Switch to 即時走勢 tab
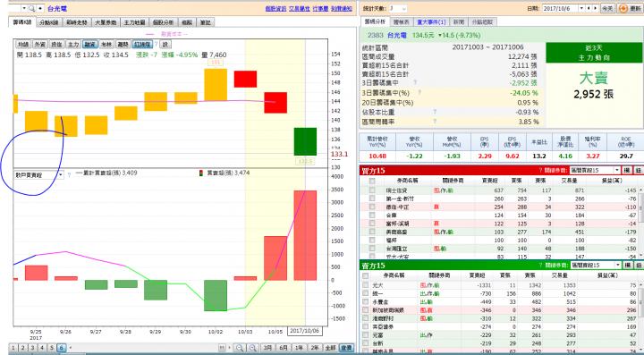This screenshot has width=644, height=355. 77,22
